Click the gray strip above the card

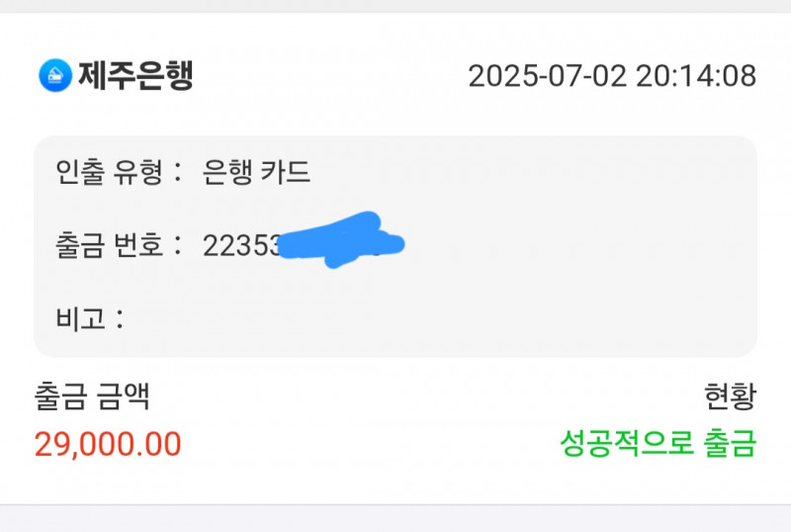(x=395, y=6)
